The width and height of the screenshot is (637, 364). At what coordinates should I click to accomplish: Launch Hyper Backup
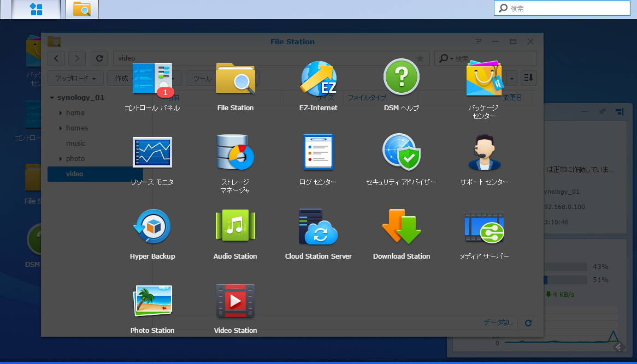tap(152, 226)
